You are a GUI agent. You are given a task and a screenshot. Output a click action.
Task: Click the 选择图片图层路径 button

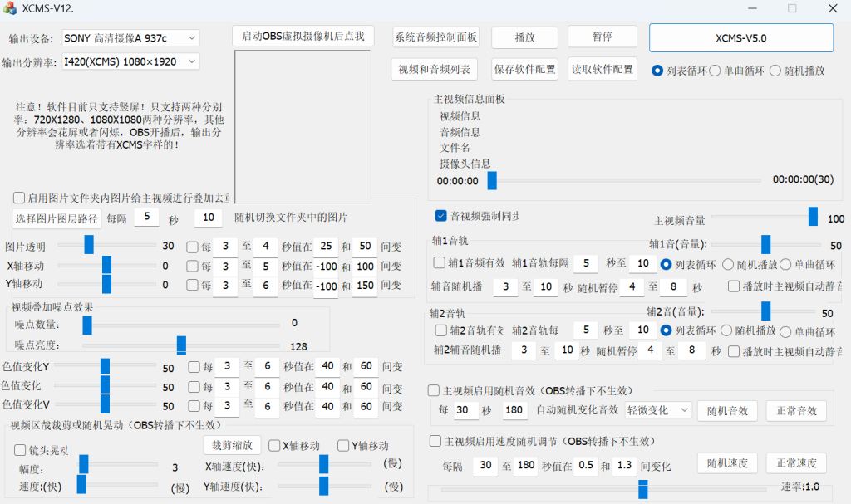coord(57,218)
